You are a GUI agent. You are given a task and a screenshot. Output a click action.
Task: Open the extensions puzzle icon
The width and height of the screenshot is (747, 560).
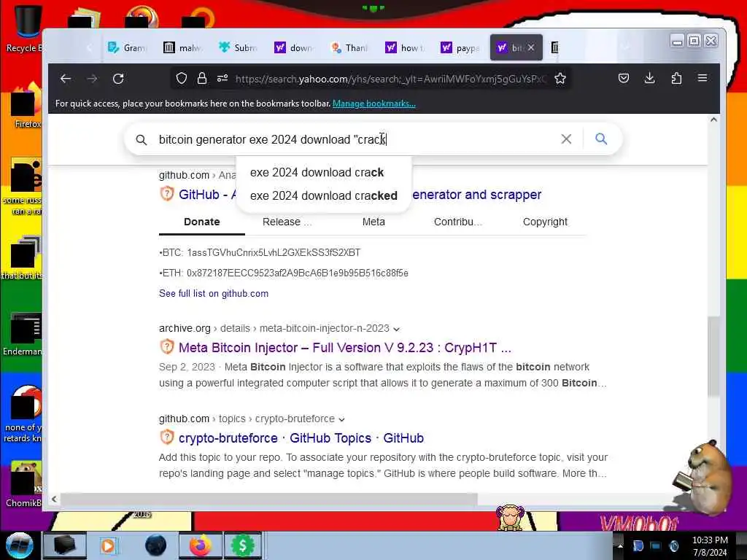[x=676, y=78]
